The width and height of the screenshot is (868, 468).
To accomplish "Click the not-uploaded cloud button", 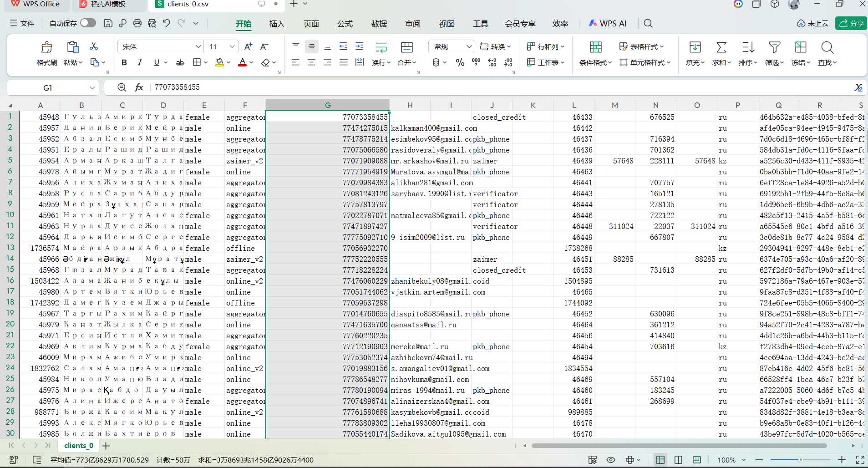I will [812, 23].
